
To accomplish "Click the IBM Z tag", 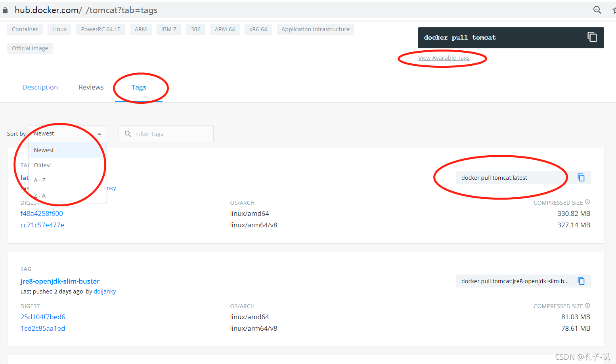I will tap(169, 29).
